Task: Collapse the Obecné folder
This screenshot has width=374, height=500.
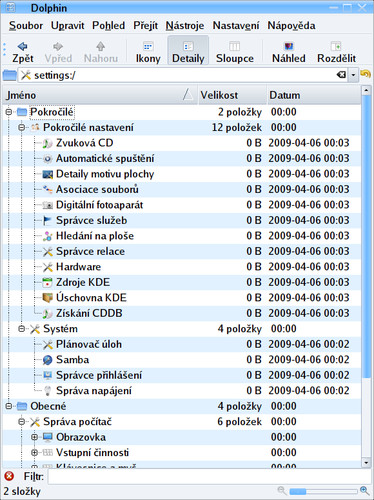Action: (x=9, y=406)
